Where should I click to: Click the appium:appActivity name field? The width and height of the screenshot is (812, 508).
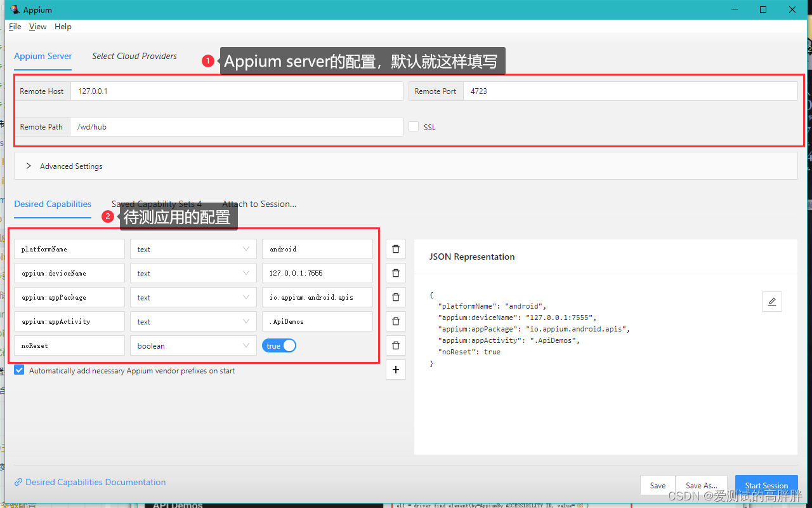(69, 321)
